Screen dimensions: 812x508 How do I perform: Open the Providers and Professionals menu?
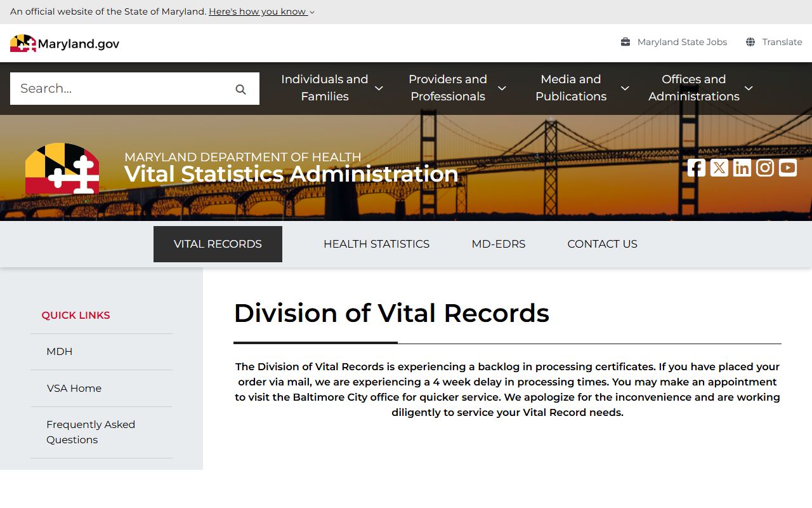[447, 88]
